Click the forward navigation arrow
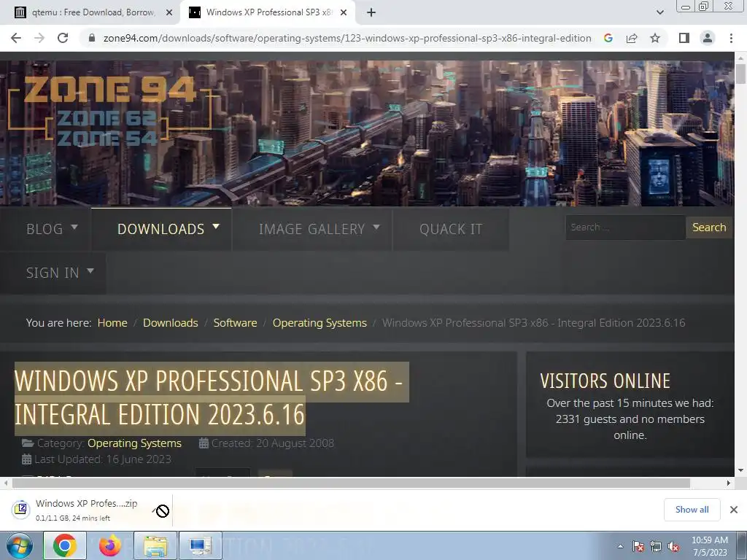The width and height of the screenshot is (747, 560). pyautogui.click(x=39, y=38)
